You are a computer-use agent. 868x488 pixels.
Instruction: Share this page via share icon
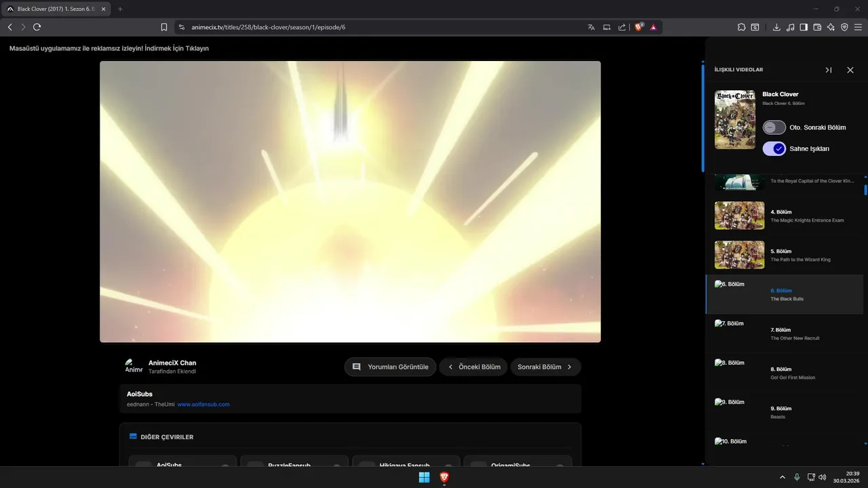tap(622, 27)
